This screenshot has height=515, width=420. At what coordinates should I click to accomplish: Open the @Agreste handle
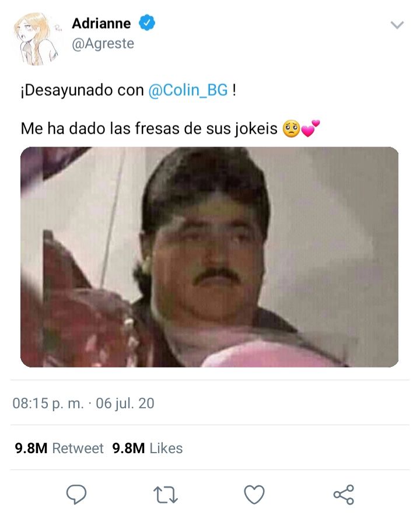click(x=103, y=44)
